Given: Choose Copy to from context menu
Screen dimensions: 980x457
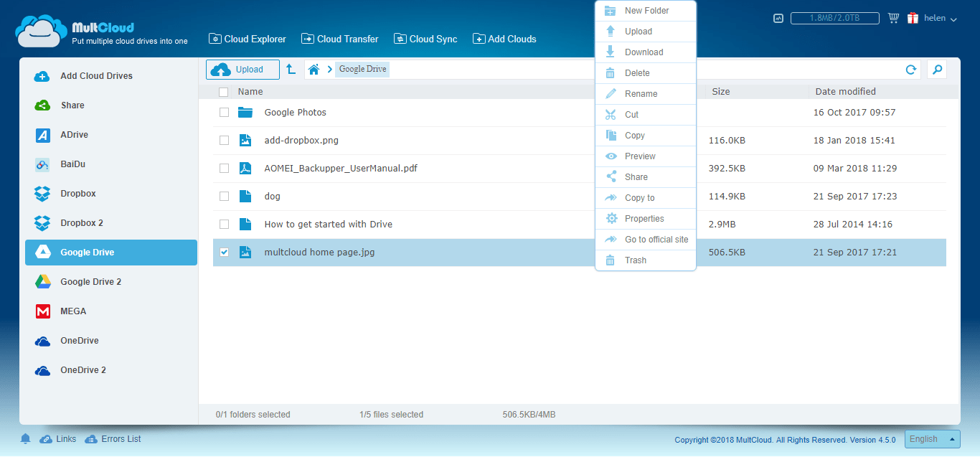Looking at the screenshot, I should tap(646, 198).
